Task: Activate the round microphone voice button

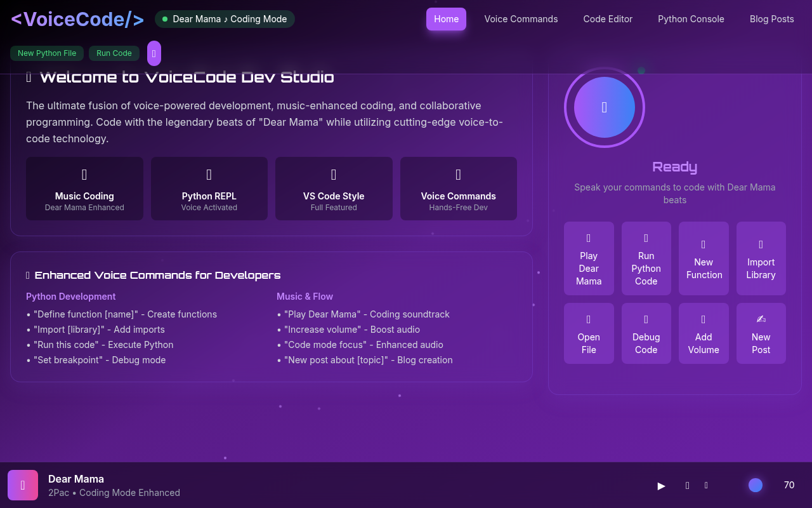Action: 605,107
